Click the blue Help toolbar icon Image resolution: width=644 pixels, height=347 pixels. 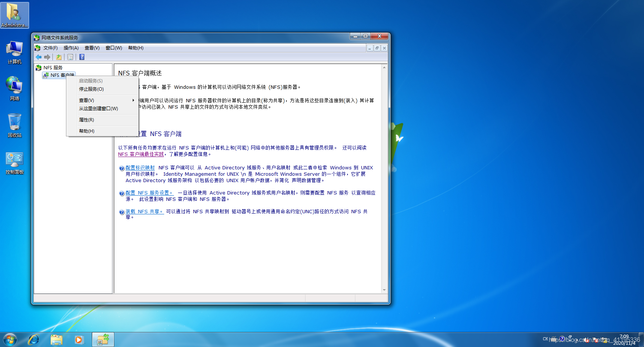[x=82, y=57]
